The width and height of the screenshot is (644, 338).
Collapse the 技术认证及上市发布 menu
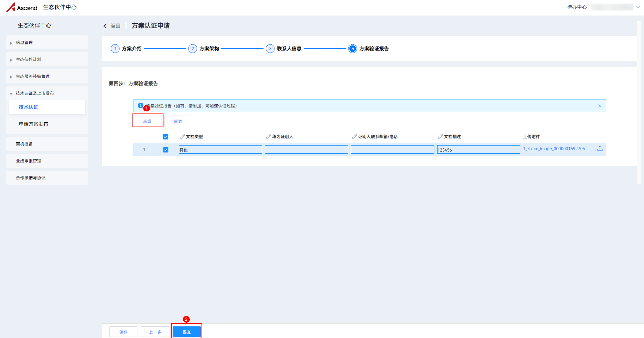[x=47, y=93]
